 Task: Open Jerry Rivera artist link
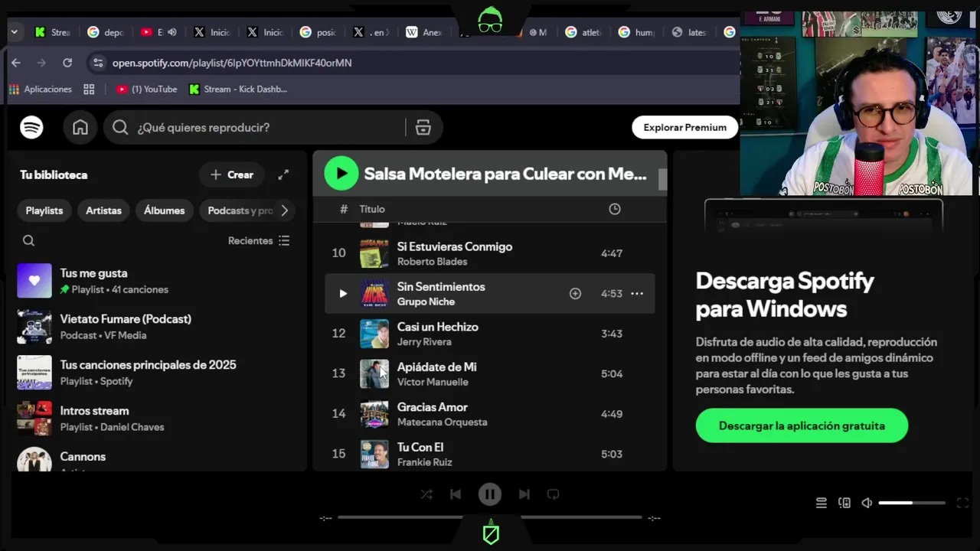tap(424, 342)
